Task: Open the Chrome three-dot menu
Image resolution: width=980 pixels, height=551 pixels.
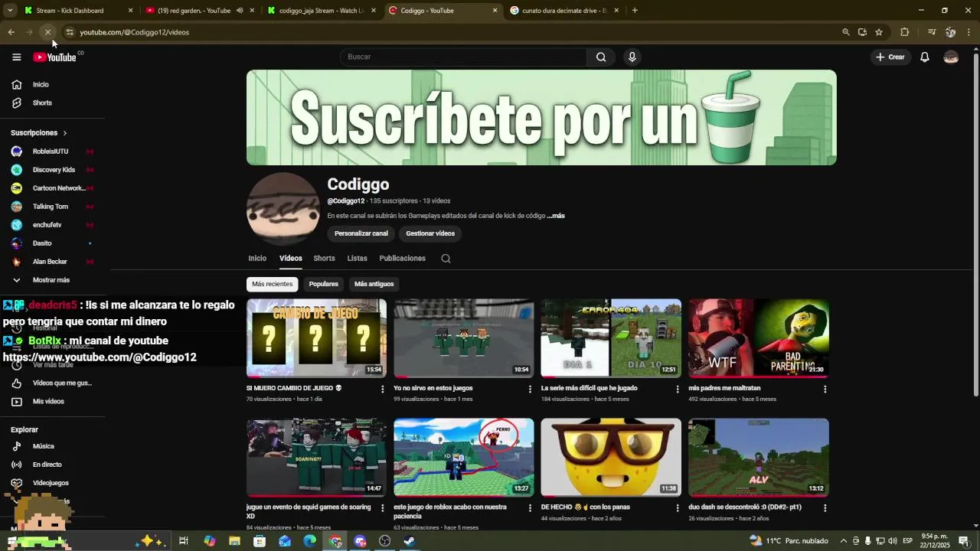Action: point(969,32)
